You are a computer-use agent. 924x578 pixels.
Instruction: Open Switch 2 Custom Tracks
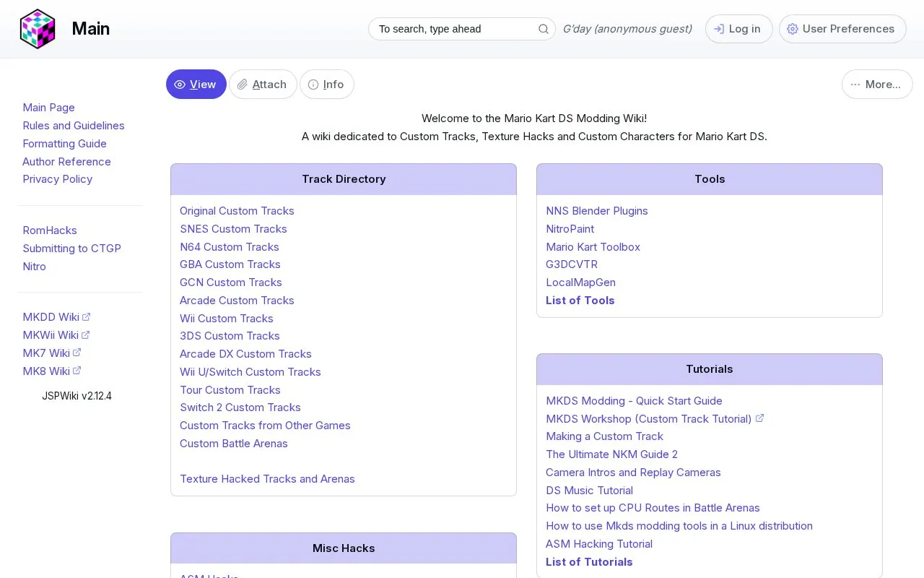pos(240,407)
